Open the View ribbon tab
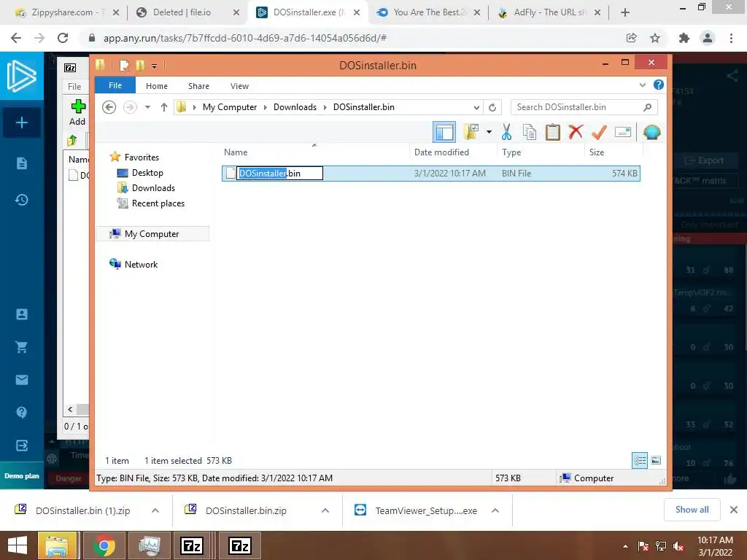The image size is (747, 560). tap(239, 86)
